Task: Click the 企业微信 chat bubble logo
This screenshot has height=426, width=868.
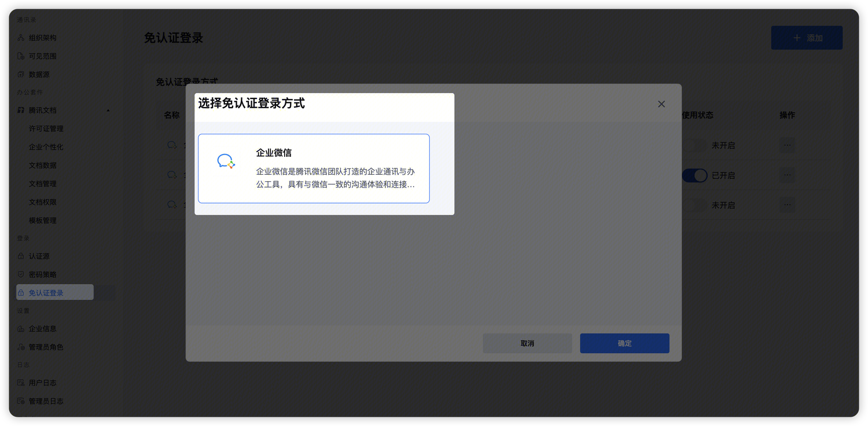Action: [226, 161]
